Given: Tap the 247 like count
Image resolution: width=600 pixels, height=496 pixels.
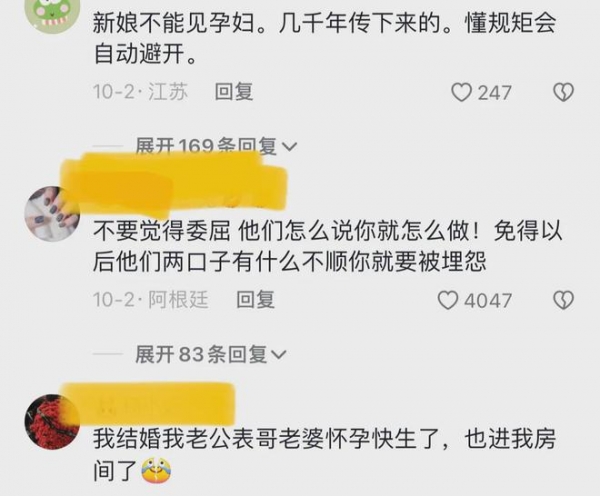Looking at the screenshot, I should 494,93.
